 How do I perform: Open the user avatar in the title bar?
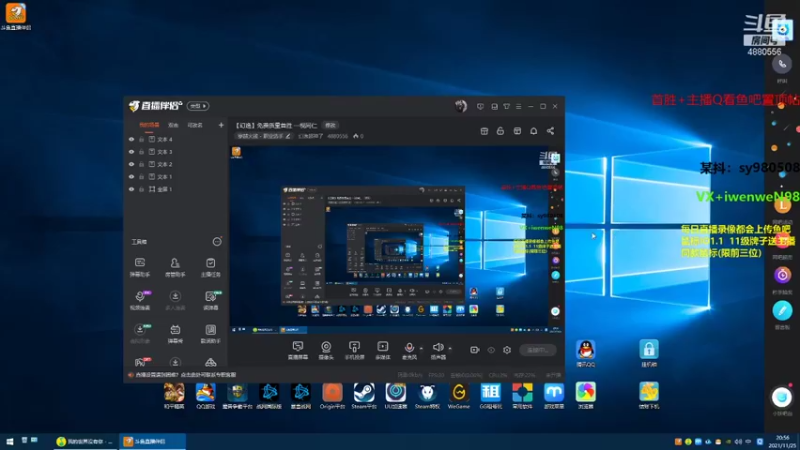tap(461, 106)
